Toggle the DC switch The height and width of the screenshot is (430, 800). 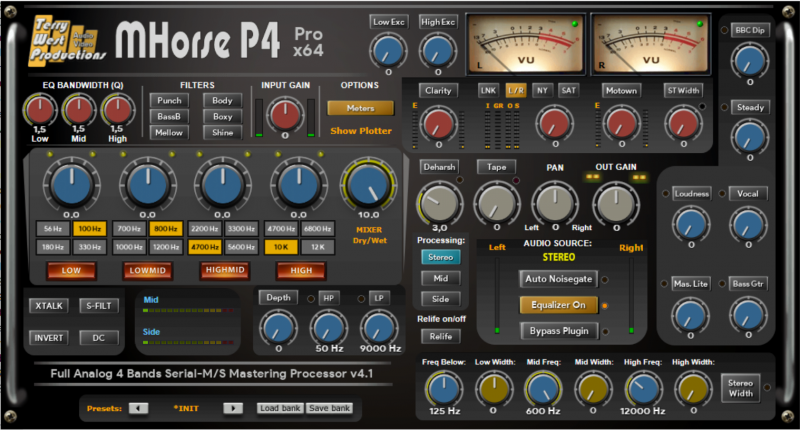click(98, 338)
